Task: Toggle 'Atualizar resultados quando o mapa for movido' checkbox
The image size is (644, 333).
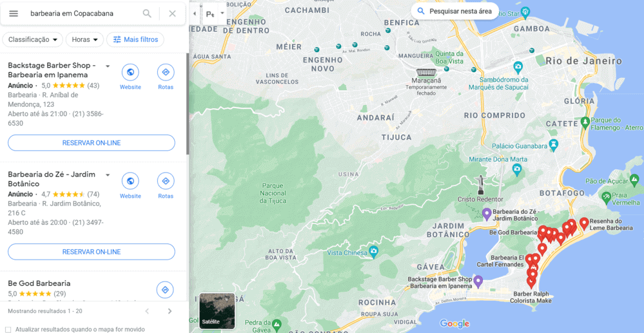Action: 8,329
